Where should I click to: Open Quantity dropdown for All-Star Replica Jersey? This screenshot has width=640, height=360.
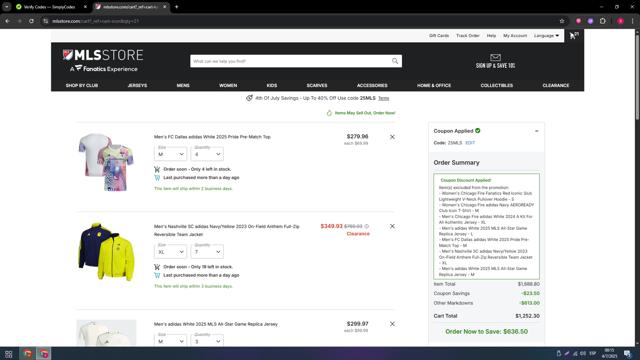click(x=207, y=340)
